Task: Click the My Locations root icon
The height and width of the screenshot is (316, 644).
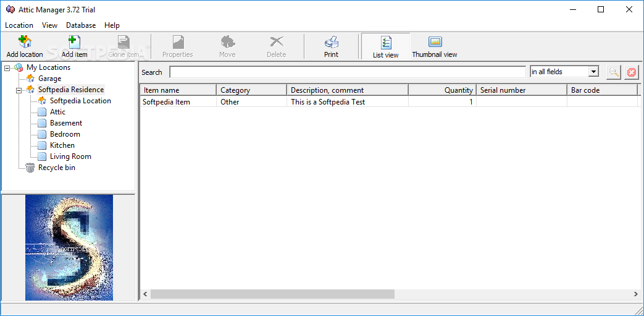Action: coord(19,67)
